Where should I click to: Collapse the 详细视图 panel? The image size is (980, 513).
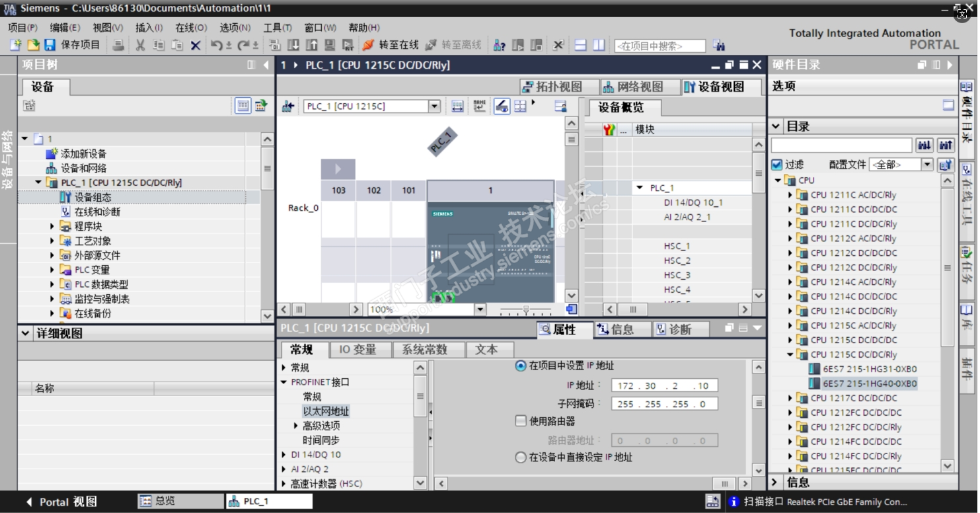click(25, 333)
